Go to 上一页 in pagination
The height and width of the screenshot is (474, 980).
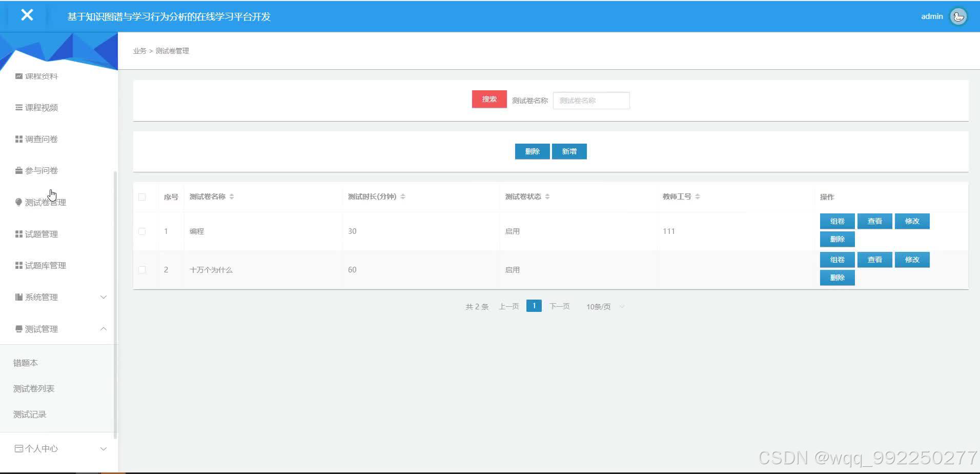509,306
